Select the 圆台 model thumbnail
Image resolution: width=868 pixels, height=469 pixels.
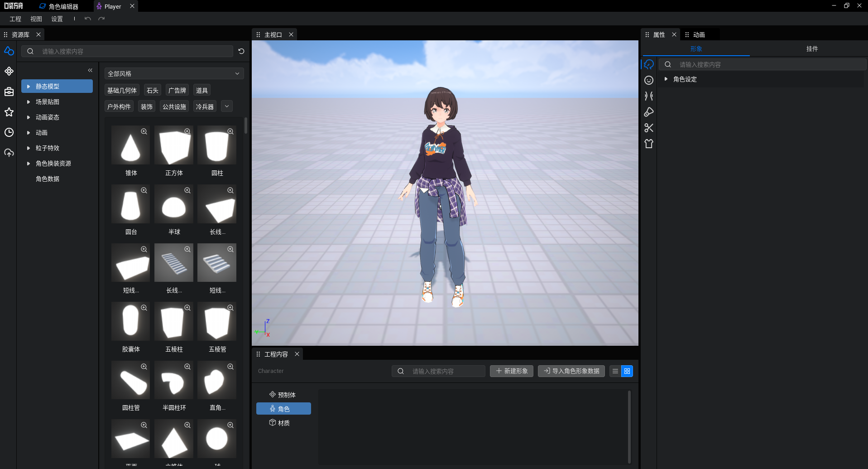pyautogui.click(x=130, y=204)
